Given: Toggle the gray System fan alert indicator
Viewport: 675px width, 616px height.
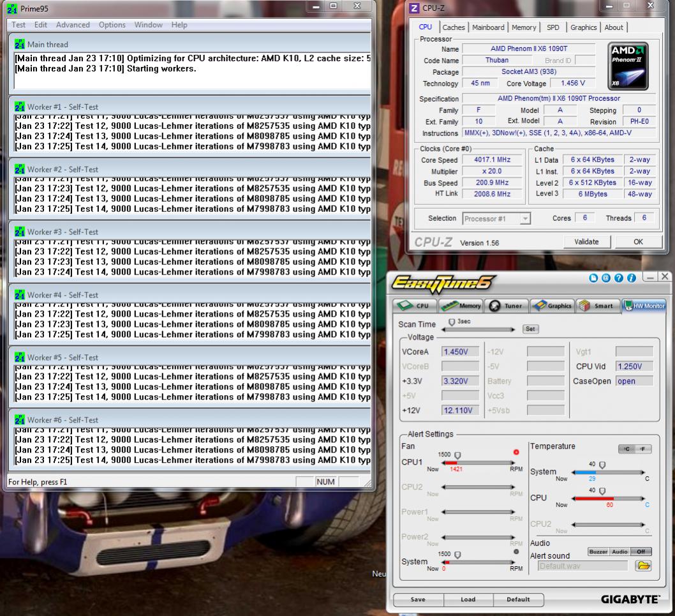Looking at the screenshot, I should click(516, 552).
